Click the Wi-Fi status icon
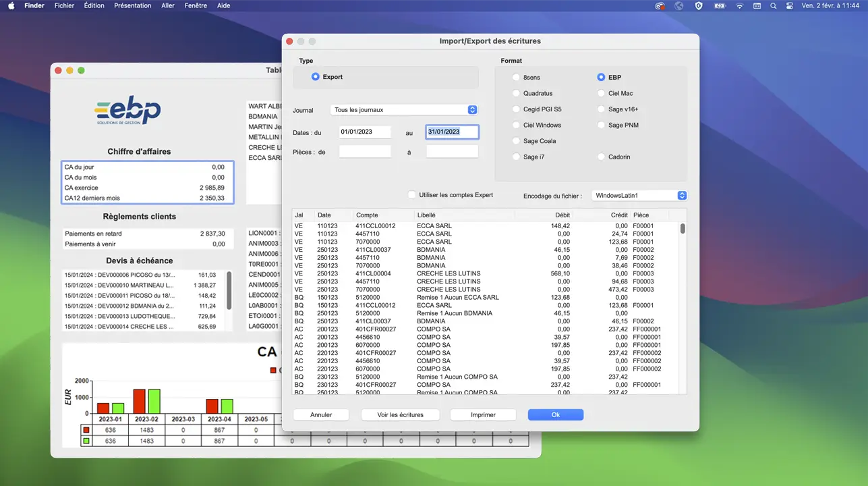 tap(739, 5)
